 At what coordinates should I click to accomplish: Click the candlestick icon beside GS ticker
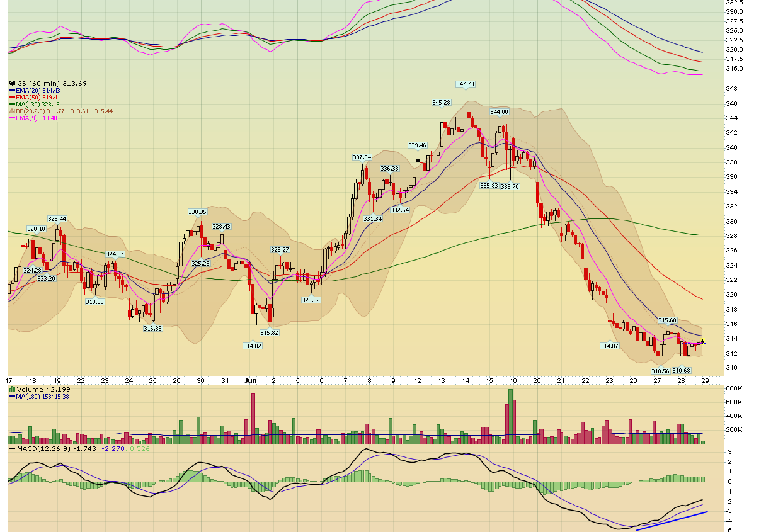tap(12, 83)
